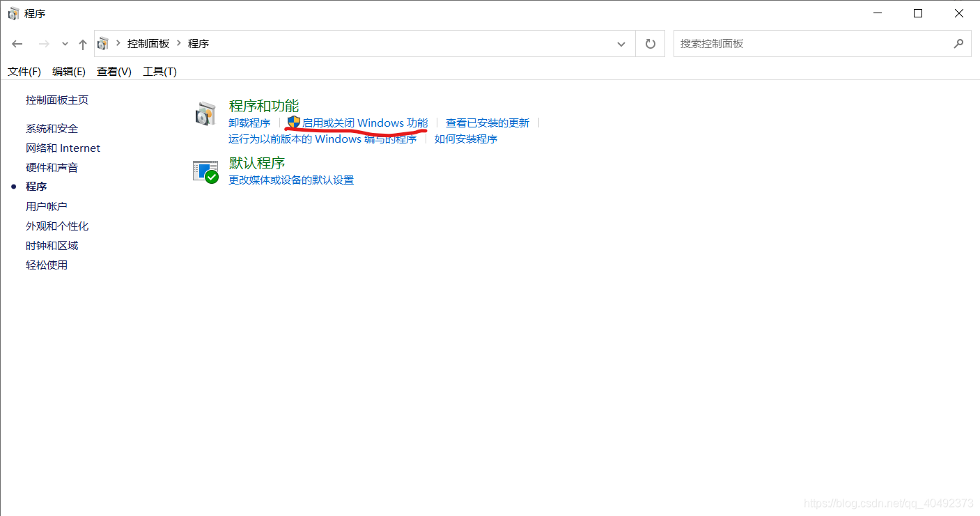Viewport: 980px width, 516px height.
Task: Click the 如何安装程序 link
Action: [x=466, y=139]
